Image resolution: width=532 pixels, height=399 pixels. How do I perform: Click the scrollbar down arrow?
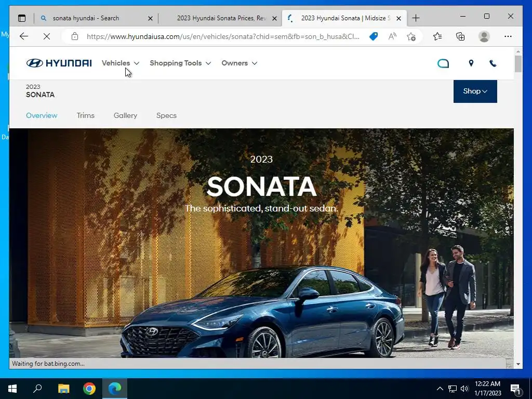pyautogui.click(x=518, y=364)
